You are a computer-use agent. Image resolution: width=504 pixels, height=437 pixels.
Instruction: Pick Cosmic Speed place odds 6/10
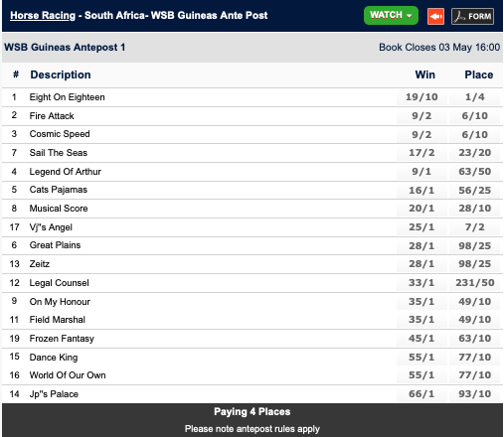[x=474, y=135]
